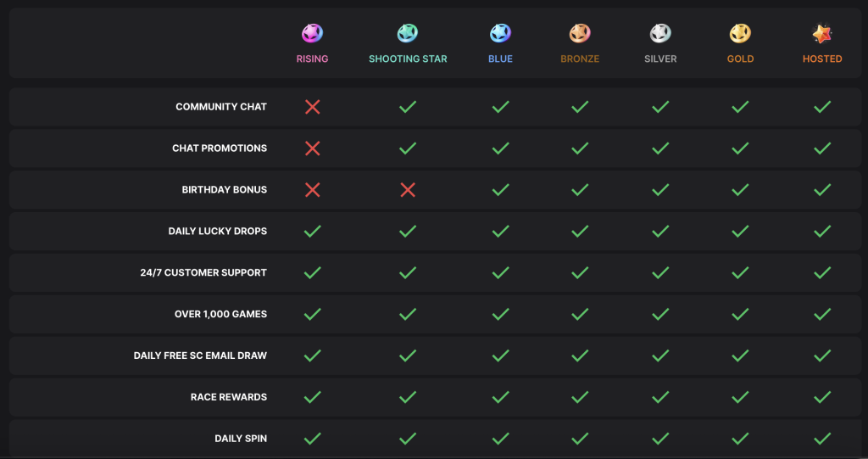
Task: Click the Blue tier star badge
Action: click(500, 33)
